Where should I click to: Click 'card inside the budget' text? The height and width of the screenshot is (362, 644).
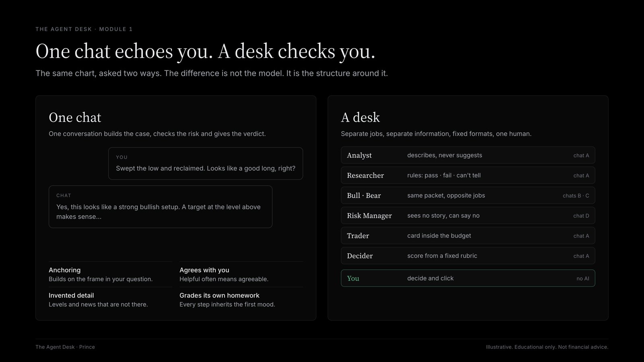(439, 236)
